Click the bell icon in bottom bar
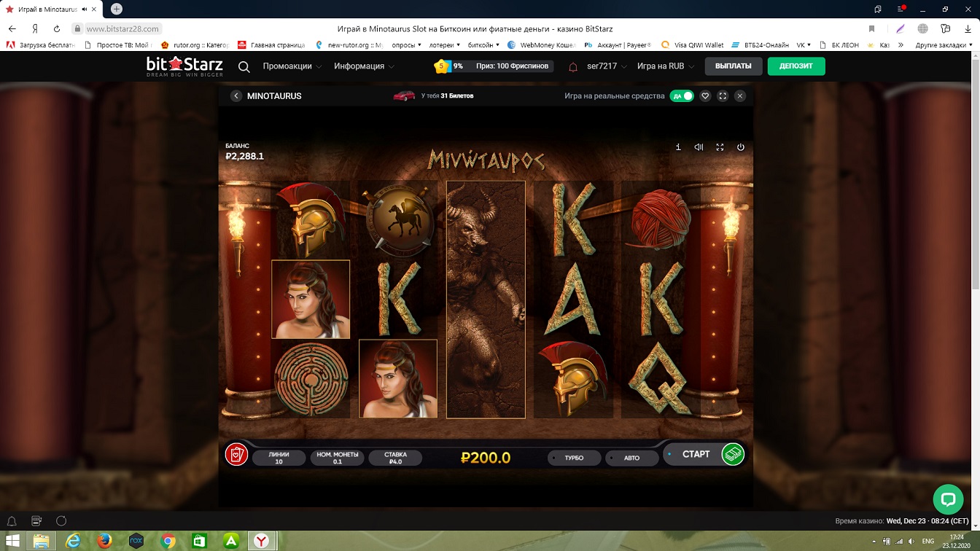This screenshot has width=980, height=551. coord(12,521)
